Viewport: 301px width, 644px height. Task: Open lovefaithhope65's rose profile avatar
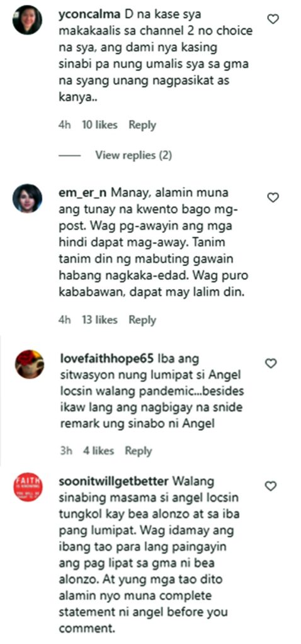[30, 364]
